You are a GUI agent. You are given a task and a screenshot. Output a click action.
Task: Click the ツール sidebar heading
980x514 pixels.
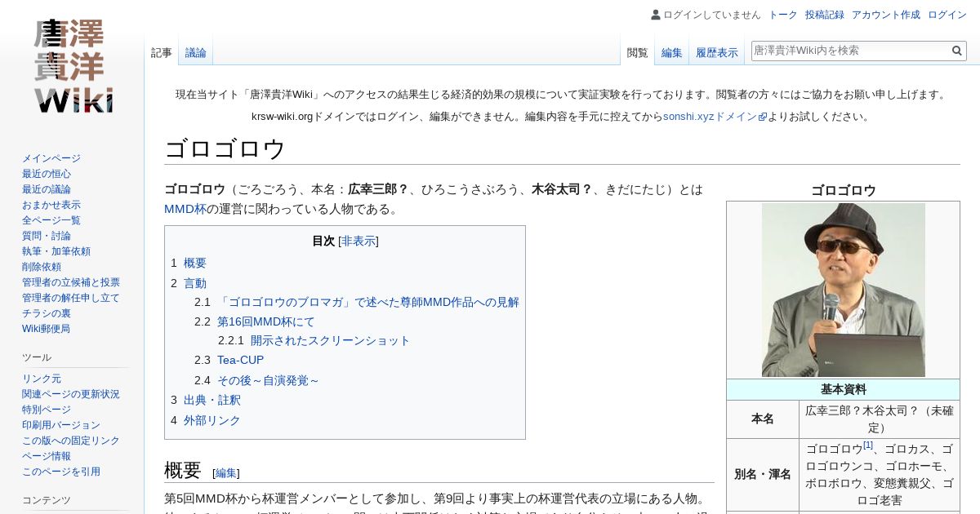[37, 357]
